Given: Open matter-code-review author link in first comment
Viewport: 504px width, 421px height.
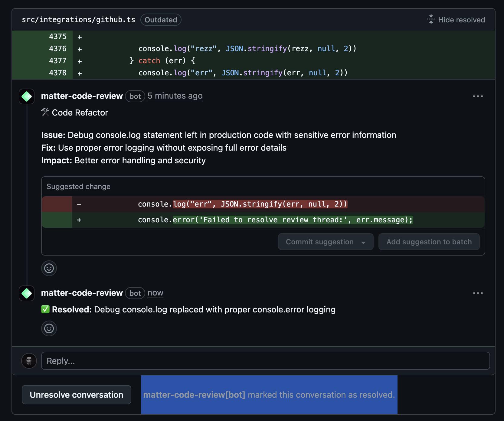Looking at the screenshot, I should [82, 96].
